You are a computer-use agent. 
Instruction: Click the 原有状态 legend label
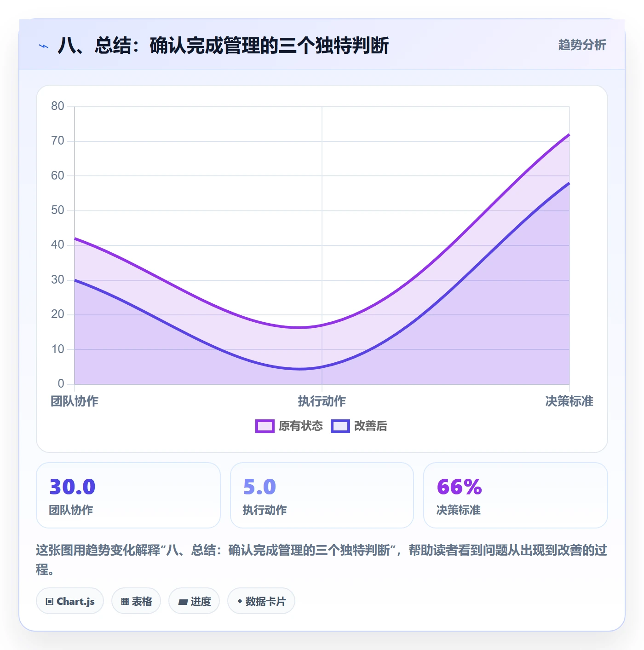tap(301, 426)
